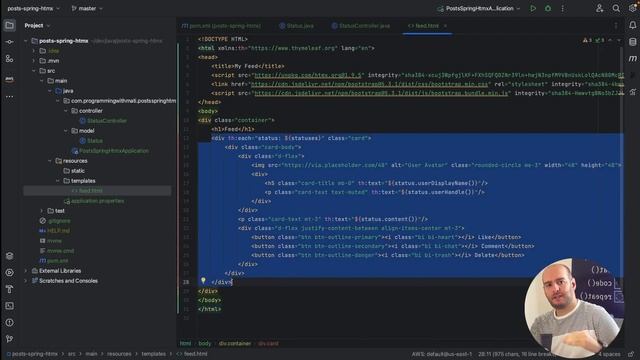Screen dimensions: 640x360
Task: Select .gitignore file in tree
Action: tap(55, 221)
